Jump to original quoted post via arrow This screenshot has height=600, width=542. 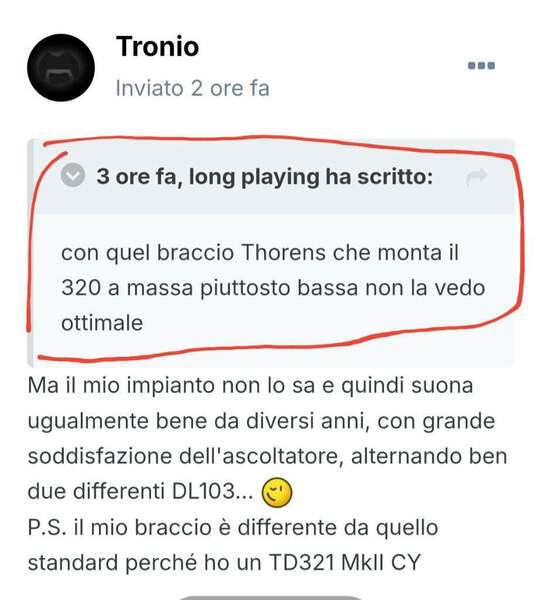pos(477,177)
